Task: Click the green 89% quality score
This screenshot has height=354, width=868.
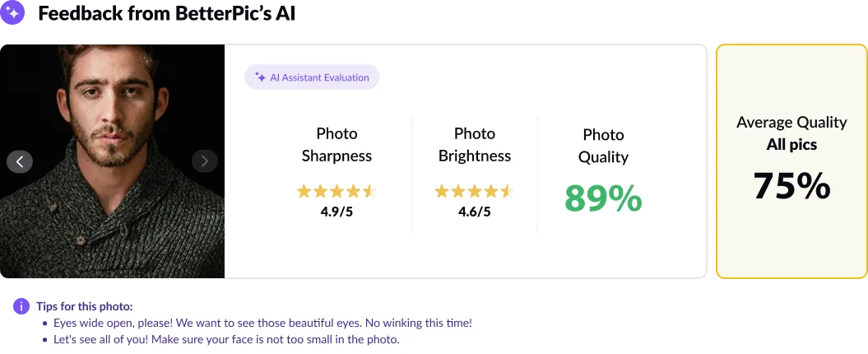Action: click(x=603, y=198)
